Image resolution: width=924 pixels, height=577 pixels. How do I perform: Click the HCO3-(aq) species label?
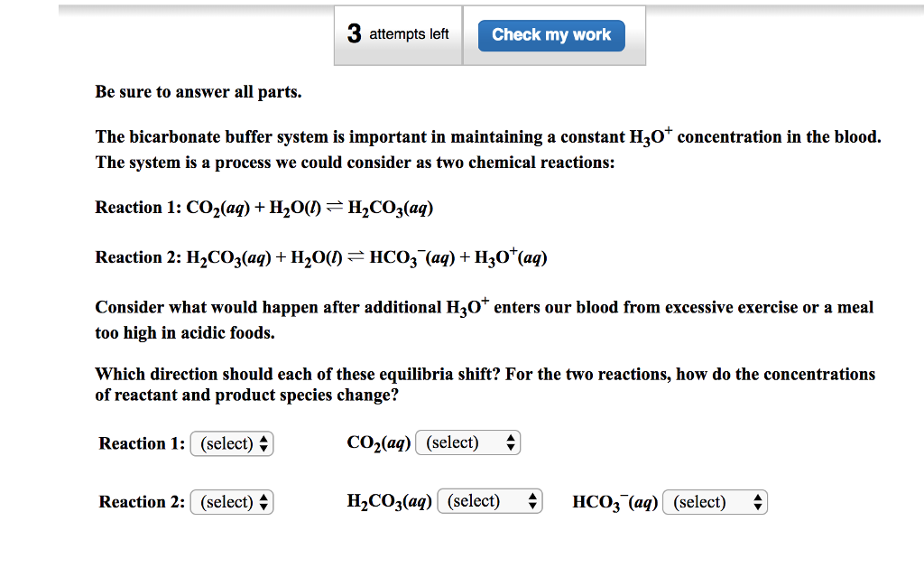(x=614, y=501)
